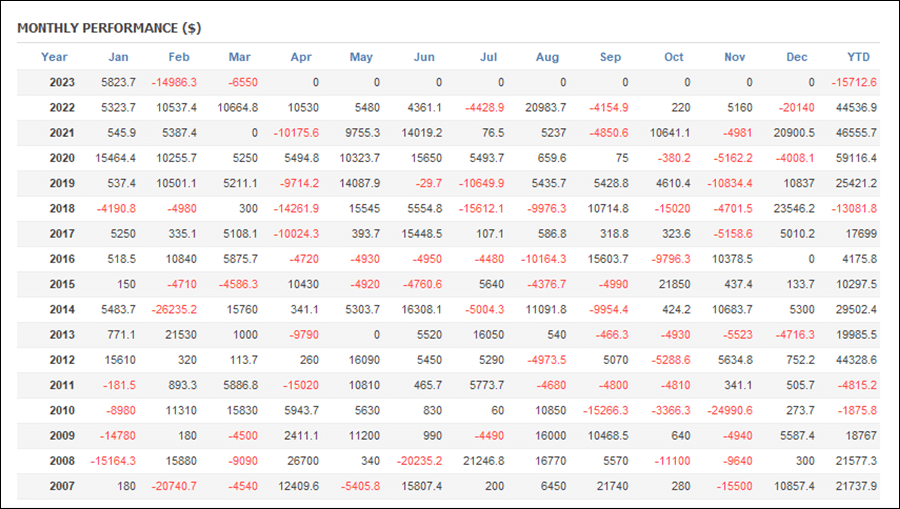Click 2018 December value 23546.2
Screen dimensions: 900x509
[794, 208]
